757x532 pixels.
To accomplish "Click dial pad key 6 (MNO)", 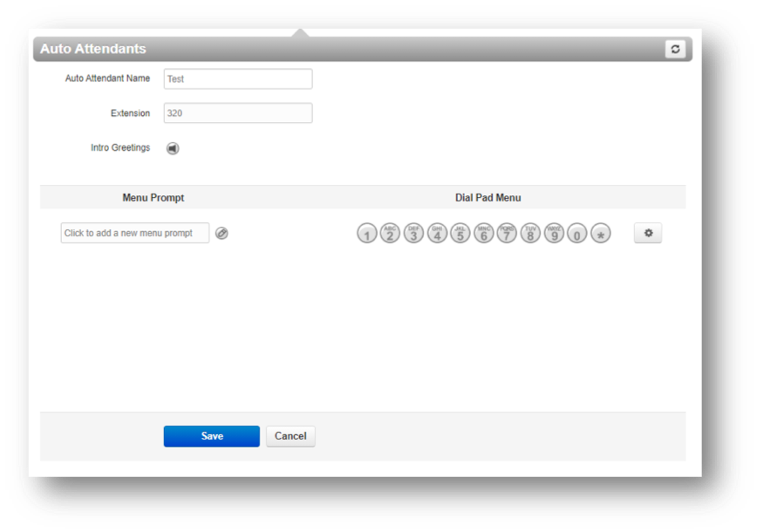I will pos(484,234).
